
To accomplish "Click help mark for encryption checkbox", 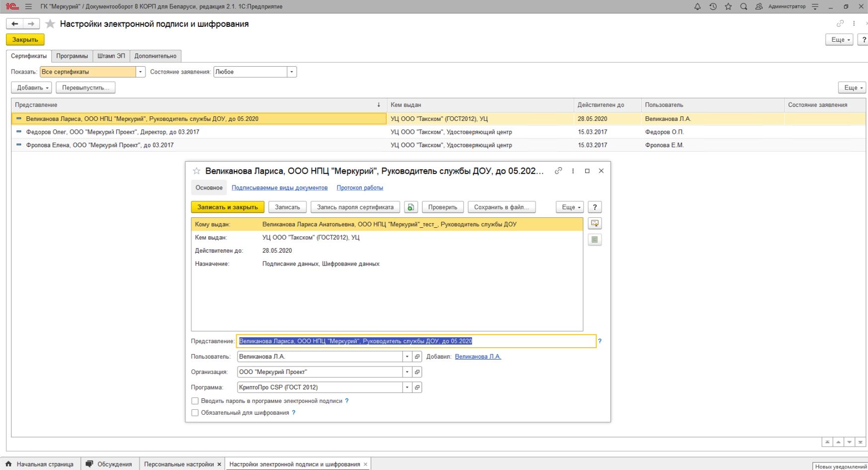I will 294,413.
